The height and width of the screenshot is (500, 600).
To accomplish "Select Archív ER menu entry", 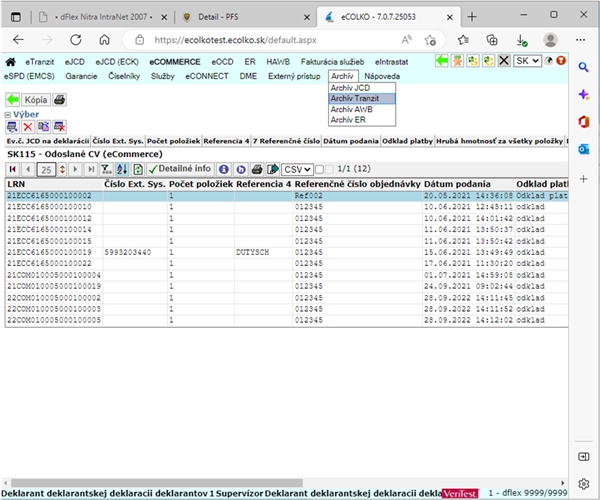I will click(x=362, y=120).
